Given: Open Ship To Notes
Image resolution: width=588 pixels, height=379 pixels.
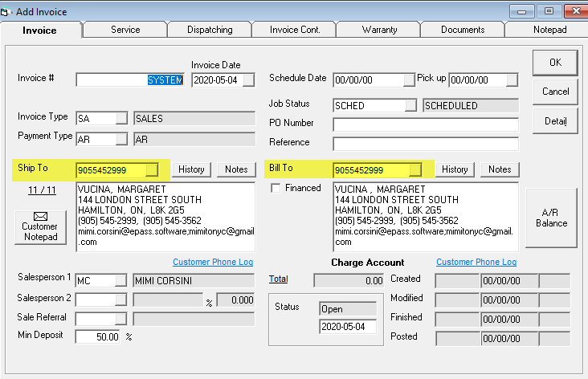Looking at the screenshot, I should tap(236, 169).
